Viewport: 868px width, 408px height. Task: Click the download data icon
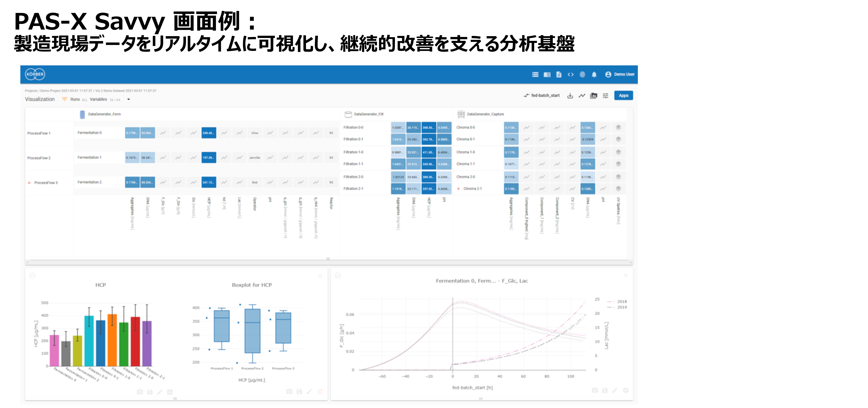(x=570, y=96)
